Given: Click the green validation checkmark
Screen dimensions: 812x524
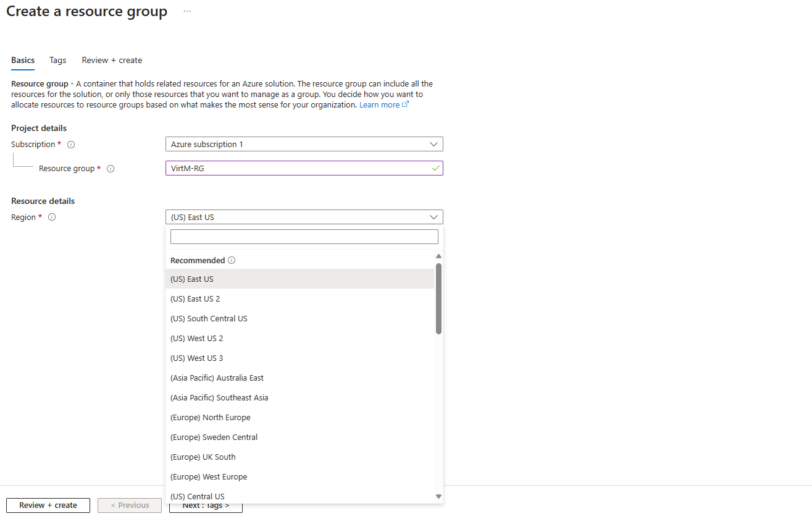Looking at the screenshot, I should pos(436,167).
